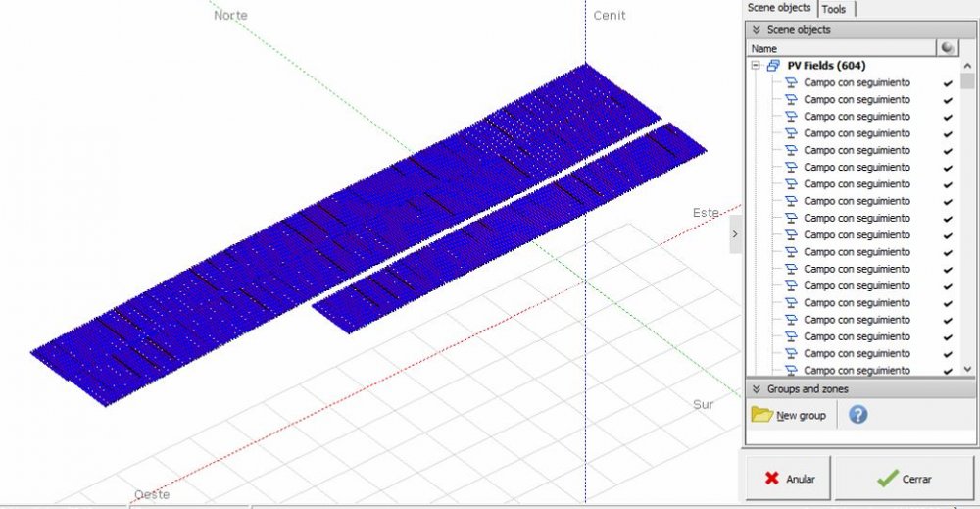The image size is (980, 509).
Task: Click the scene list scrollbar down arrow
Action: (x=967, y=370)
